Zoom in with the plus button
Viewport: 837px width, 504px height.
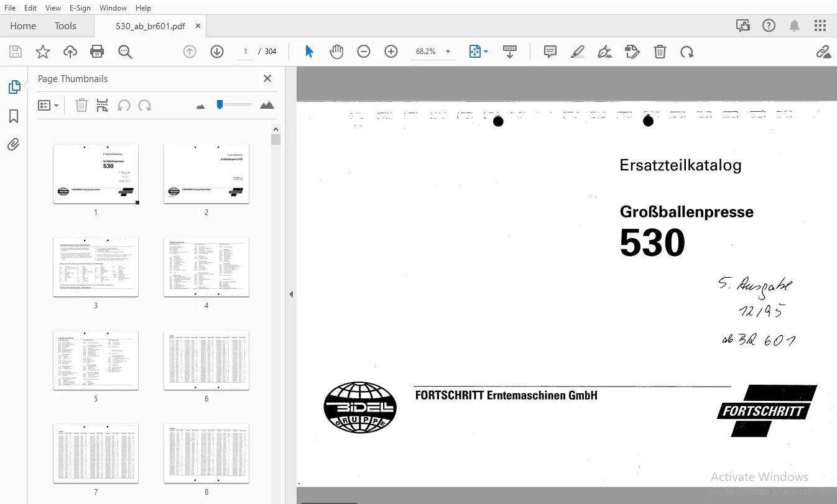391,52
